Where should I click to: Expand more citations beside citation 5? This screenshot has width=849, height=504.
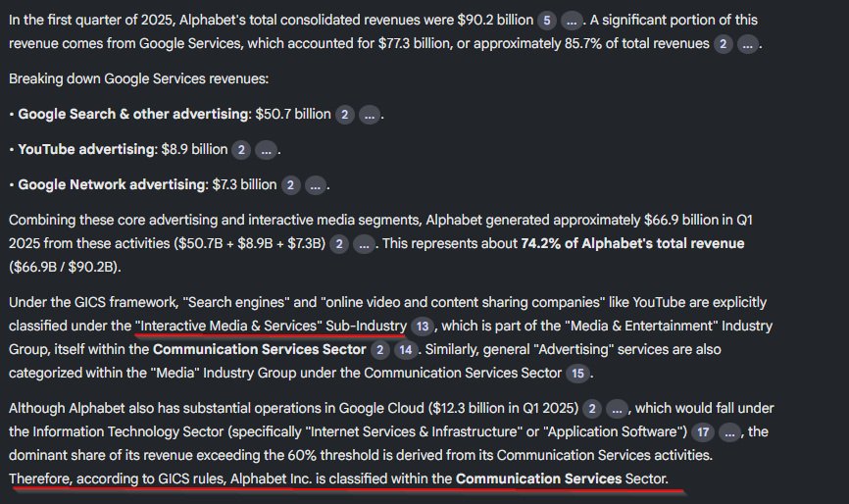(x=572, y=21)
